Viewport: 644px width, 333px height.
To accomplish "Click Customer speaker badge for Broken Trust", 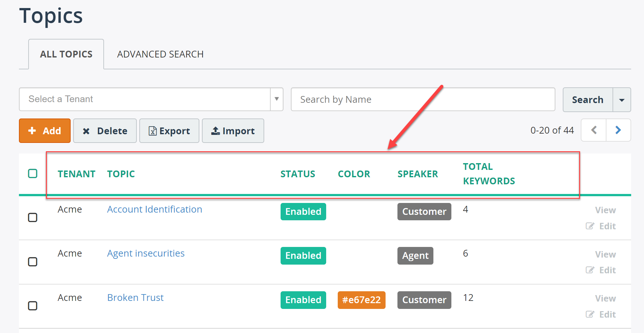I will pos(424,300).
